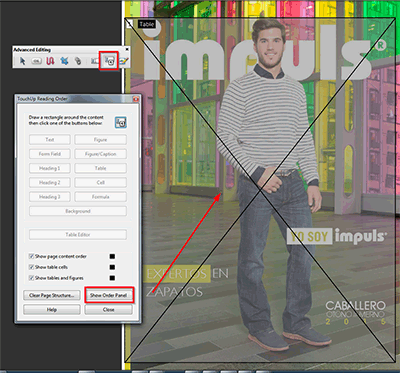
Task: Close the TouchUp Reading Order dialog with its X
Action: pyautogui.click(x=136, y=99)
